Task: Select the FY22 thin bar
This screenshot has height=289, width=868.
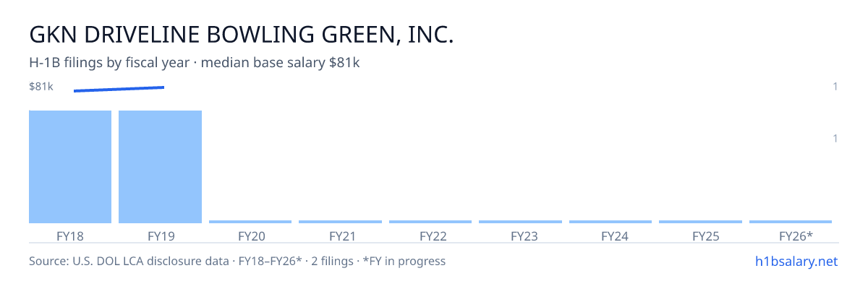Action: coord(430,222)
